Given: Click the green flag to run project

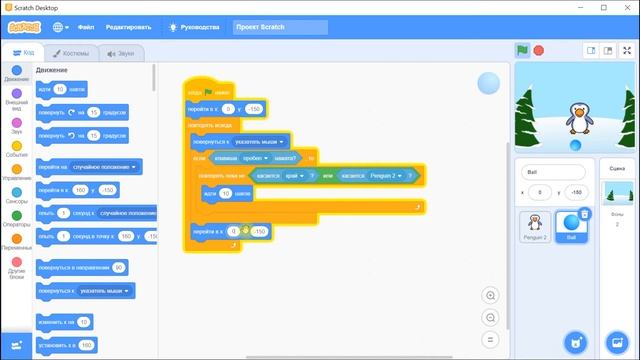Looking at the screenshot, I should (522, 51).
